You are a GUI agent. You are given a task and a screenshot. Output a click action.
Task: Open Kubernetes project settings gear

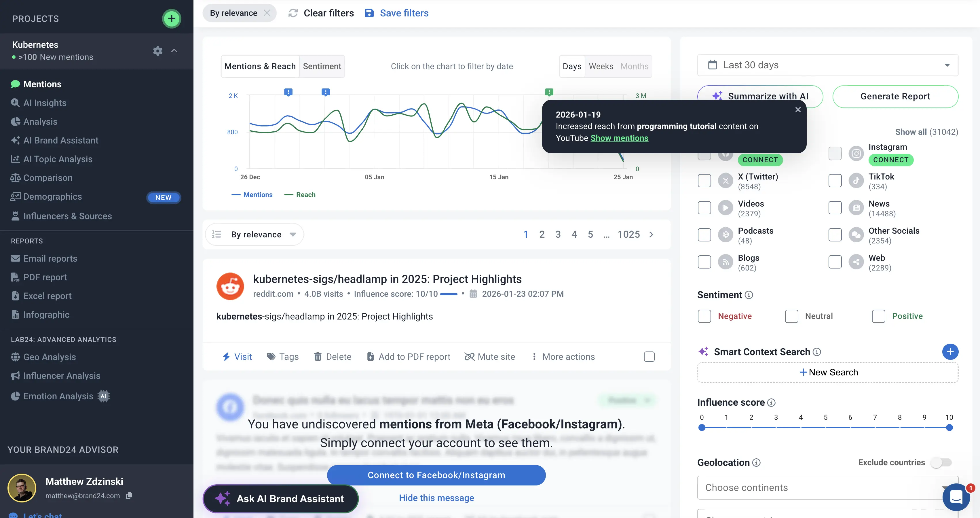point(157,51)
